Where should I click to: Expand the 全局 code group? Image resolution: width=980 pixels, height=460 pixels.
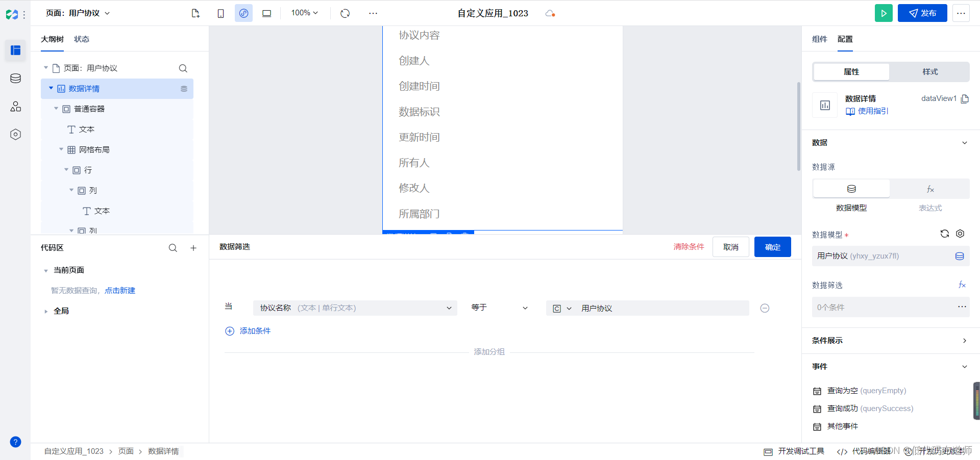[x=46, y=311]
